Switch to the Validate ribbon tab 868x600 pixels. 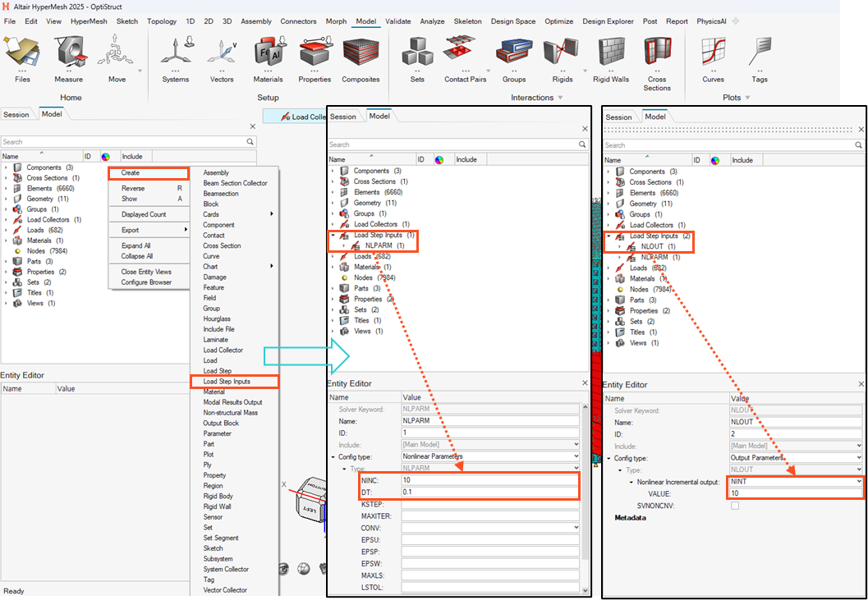point(398,21)
